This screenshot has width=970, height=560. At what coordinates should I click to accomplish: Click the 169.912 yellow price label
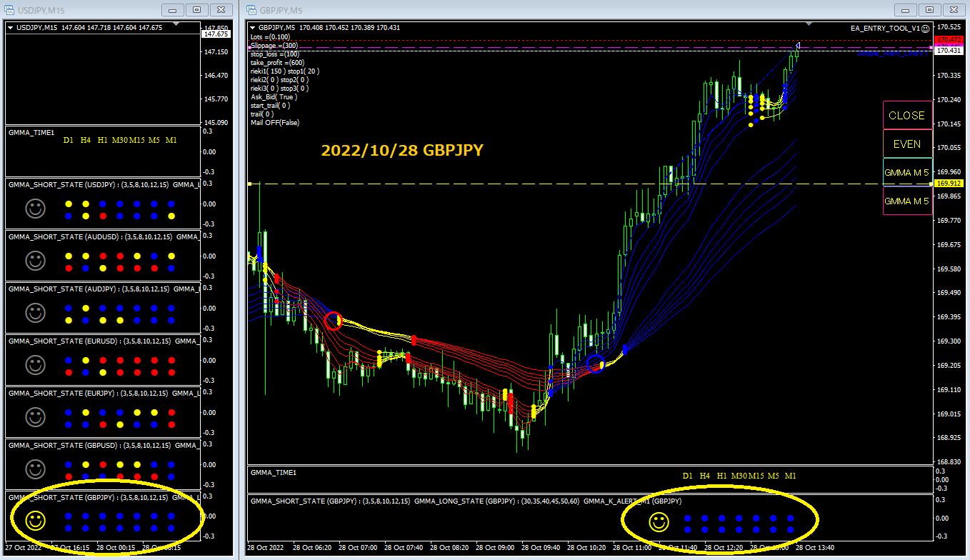(x=949, y=184)
